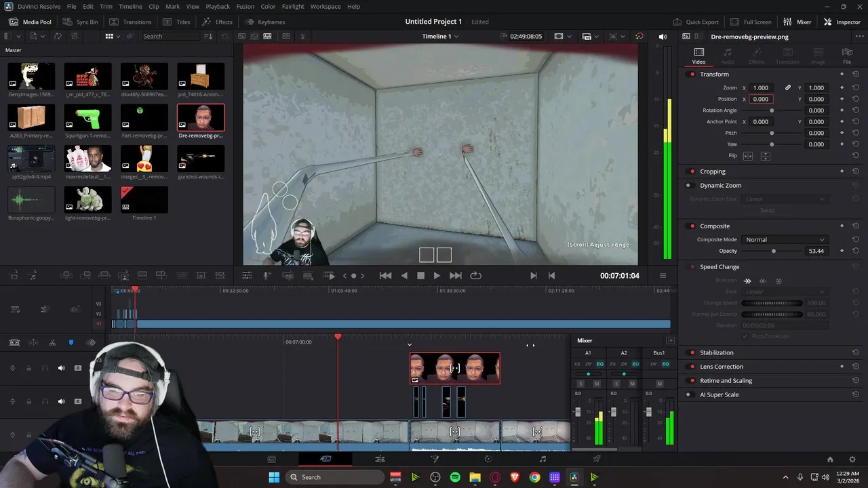Expand the Retime and Scaling section
Viewport: 868px width, 488px height.
(x=726, y=380)
